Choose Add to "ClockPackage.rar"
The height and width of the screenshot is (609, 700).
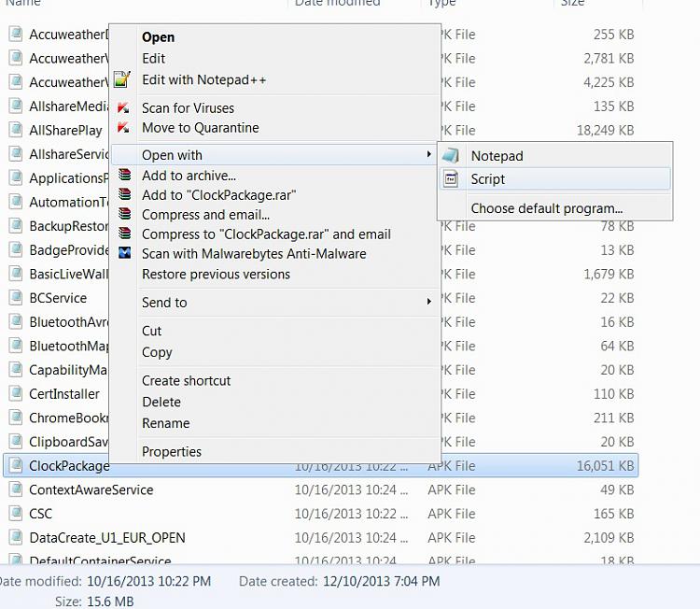218,195
